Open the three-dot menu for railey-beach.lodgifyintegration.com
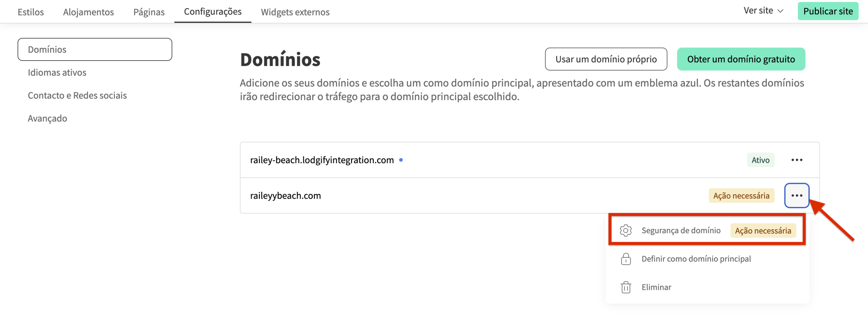 tap(797, 160)
